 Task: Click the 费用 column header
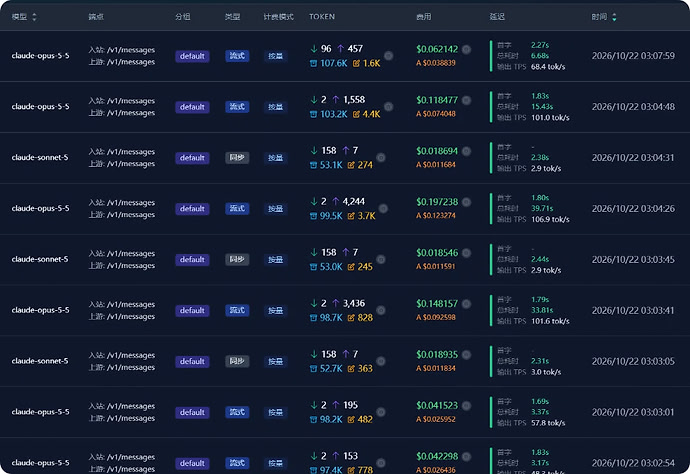[x=424, y=17]
